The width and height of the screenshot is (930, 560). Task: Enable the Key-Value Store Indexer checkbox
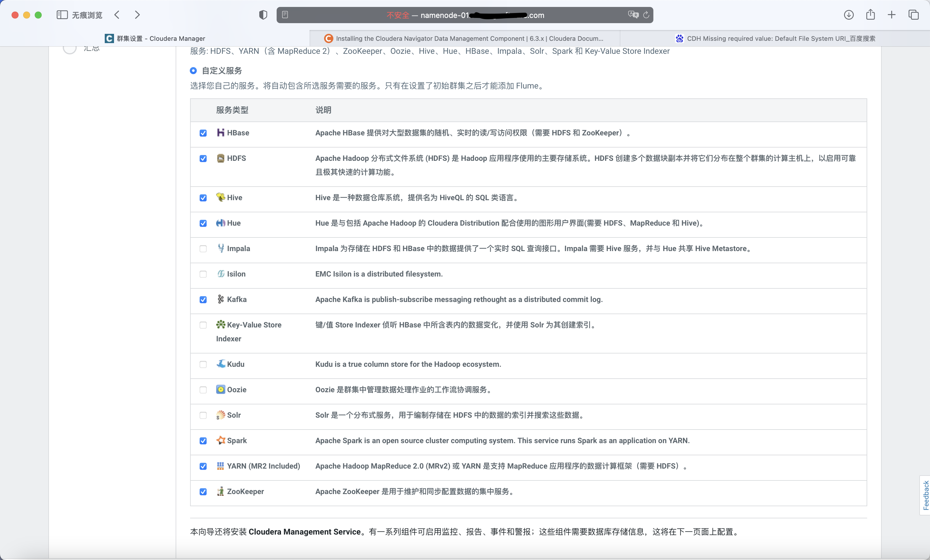(x=203, y=325)
